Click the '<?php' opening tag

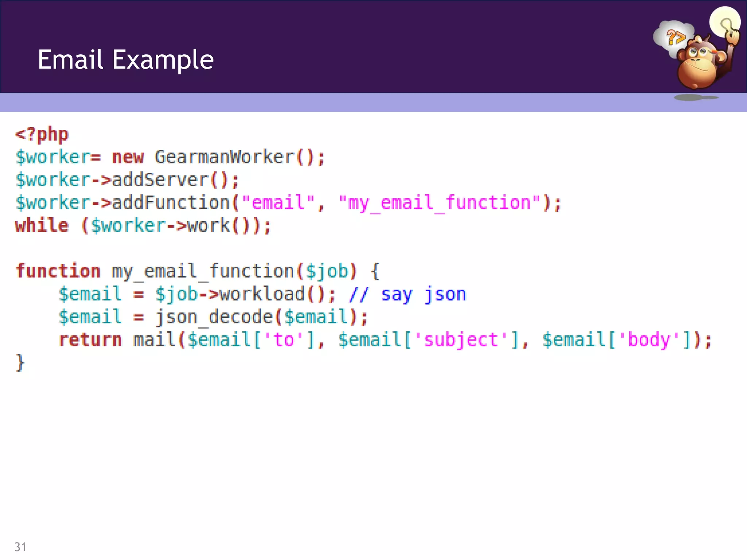point(42,134)
